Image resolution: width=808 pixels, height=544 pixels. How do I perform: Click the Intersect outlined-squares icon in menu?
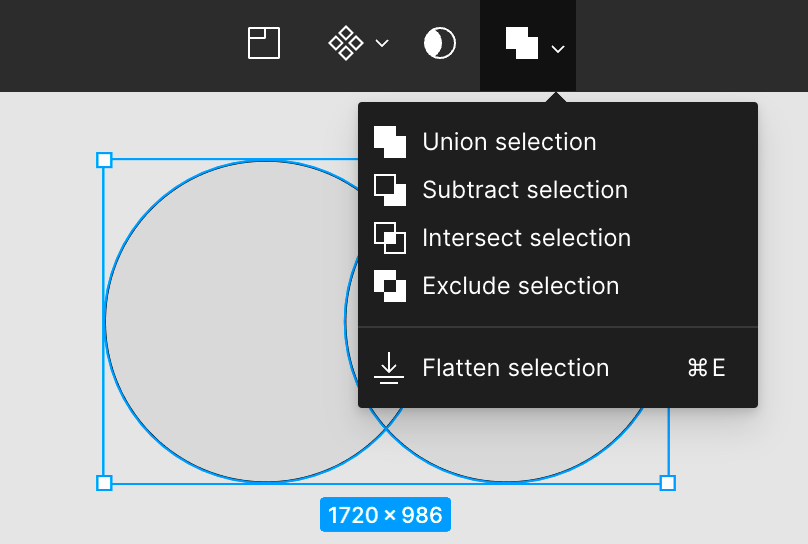pyautogui.click(x=390, y=238)
